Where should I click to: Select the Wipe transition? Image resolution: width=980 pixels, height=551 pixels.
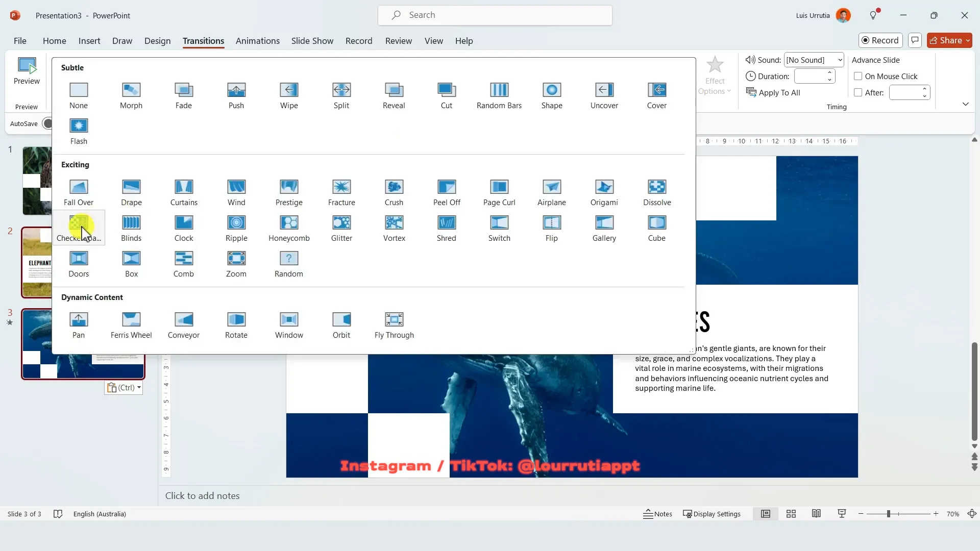coord(289,95)
